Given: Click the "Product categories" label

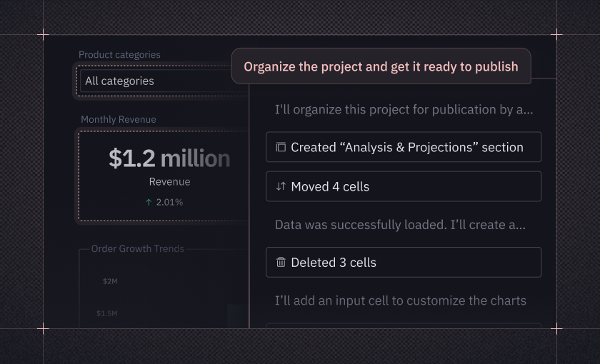Looking at the screenshot, I should (x=119, y=55).
